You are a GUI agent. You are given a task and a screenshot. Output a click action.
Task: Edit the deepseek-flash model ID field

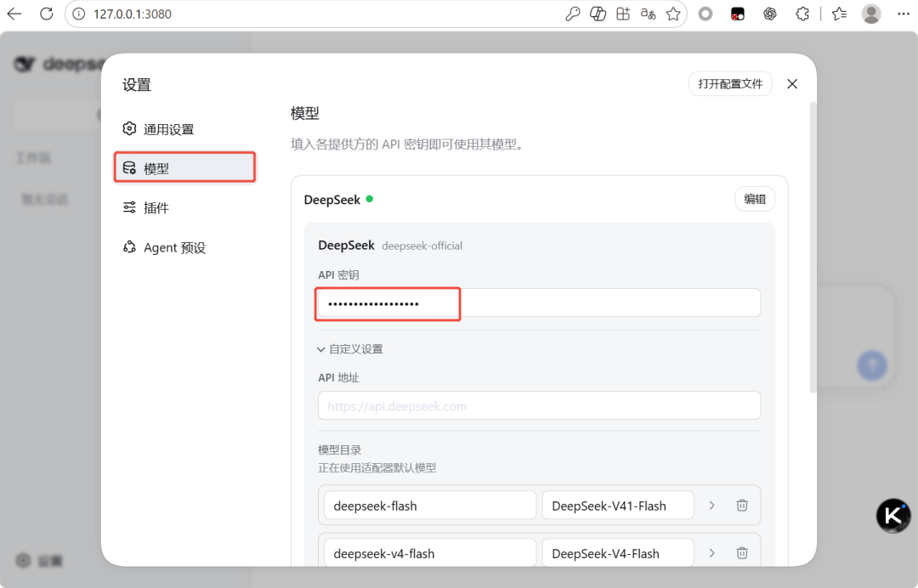[x=430, y=506]
